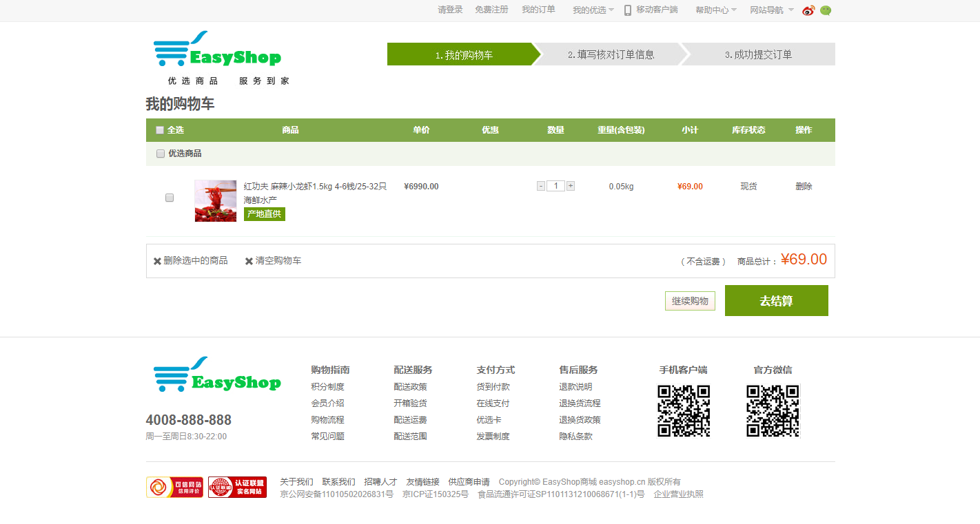Click 删除选中的商品 link
Viewport: 980px width, 524px height.
click(x=196, y=261)
